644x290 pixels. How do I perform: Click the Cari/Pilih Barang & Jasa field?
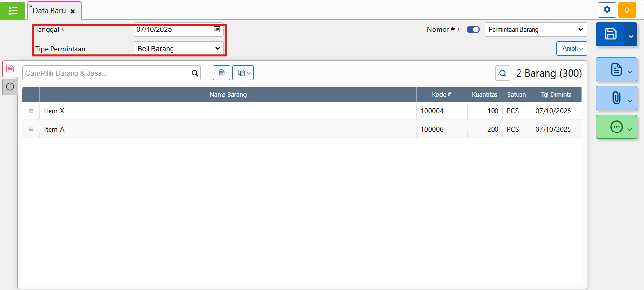105,73
